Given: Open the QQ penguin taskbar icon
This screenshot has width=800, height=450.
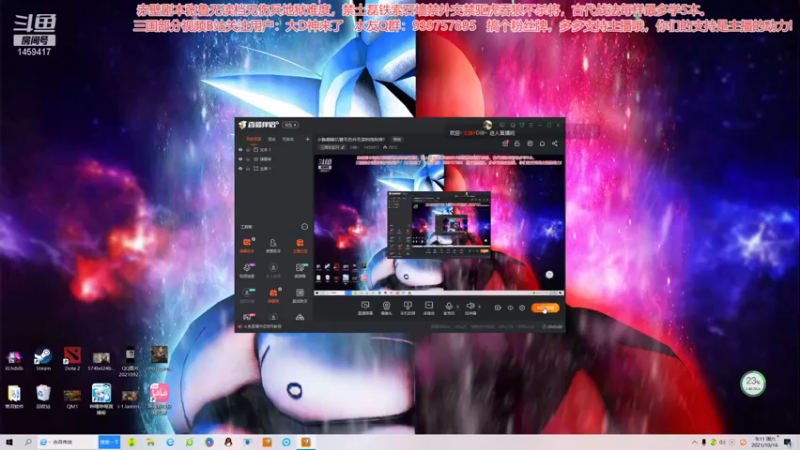Looking at the screenshot, I should click(228, 442).
